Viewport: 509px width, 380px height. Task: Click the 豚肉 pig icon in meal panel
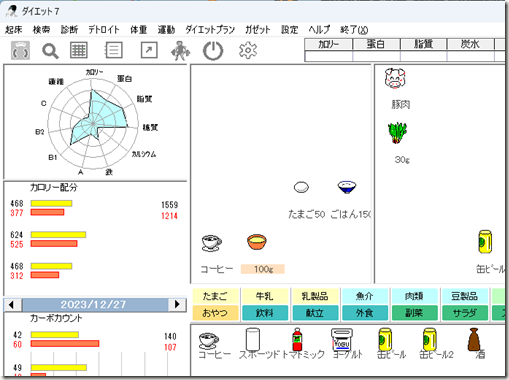(x=395, y=78)
